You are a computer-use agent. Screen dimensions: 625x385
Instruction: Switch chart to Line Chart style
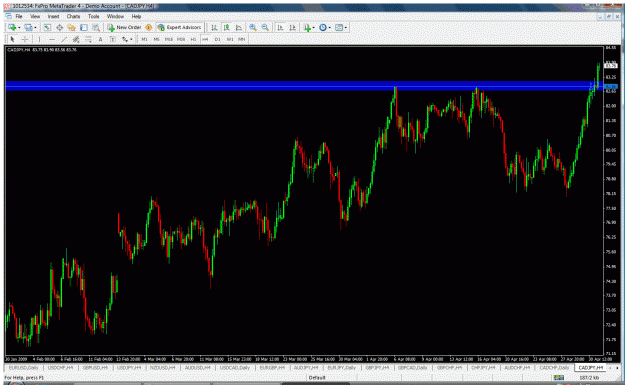(x=239, y=27)
